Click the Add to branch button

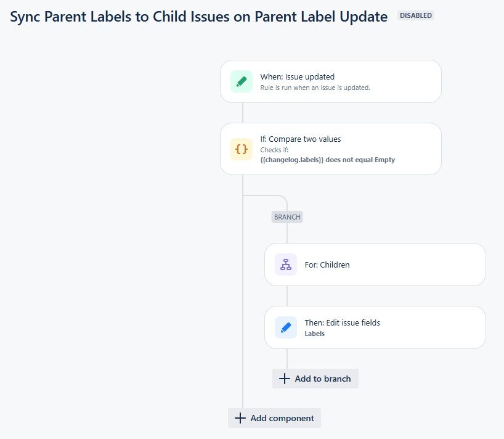point(315,378)
